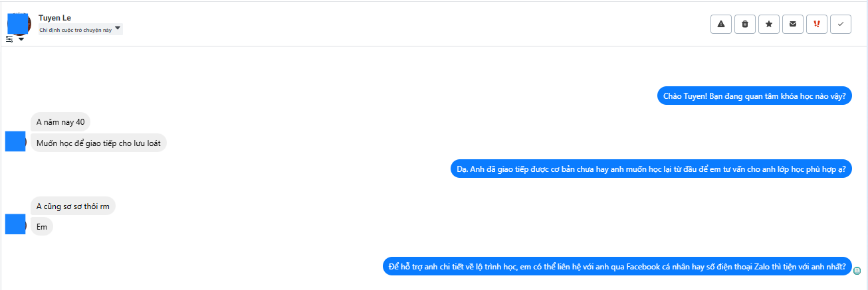868x290 pixels.
Task: Click the filter sliders icon under avatar
Action: [9, 39]
